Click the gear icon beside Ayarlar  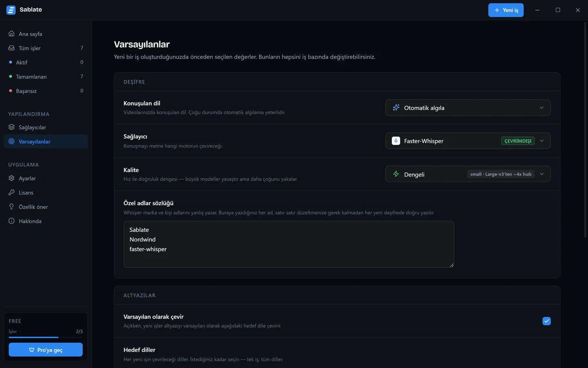pyautogui.click(x=11, y=178)
